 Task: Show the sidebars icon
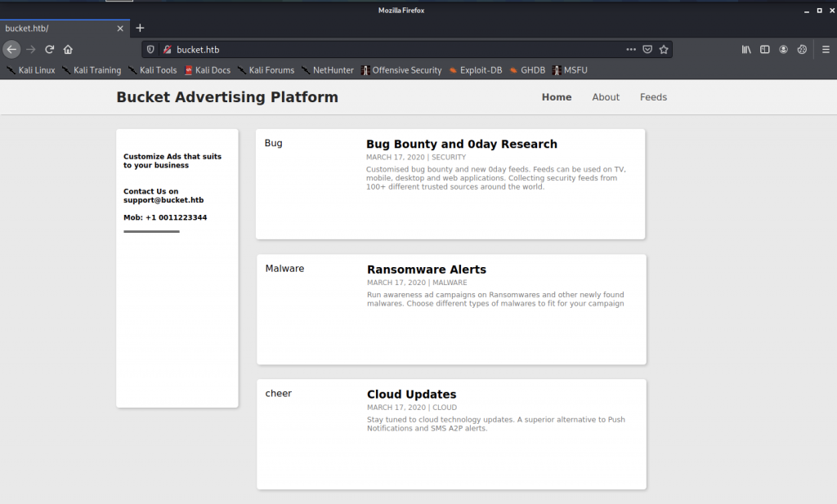tap(765, 49)
